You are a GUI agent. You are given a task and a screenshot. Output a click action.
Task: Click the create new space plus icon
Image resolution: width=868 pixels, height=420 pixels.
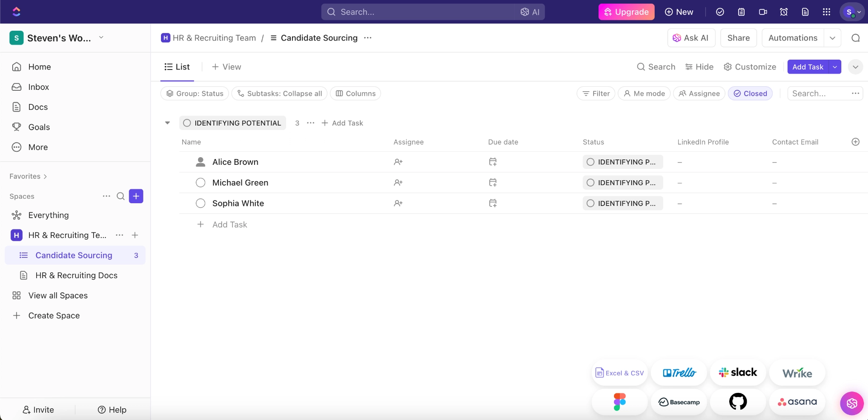pyautogui.click(x=136, y=196)
